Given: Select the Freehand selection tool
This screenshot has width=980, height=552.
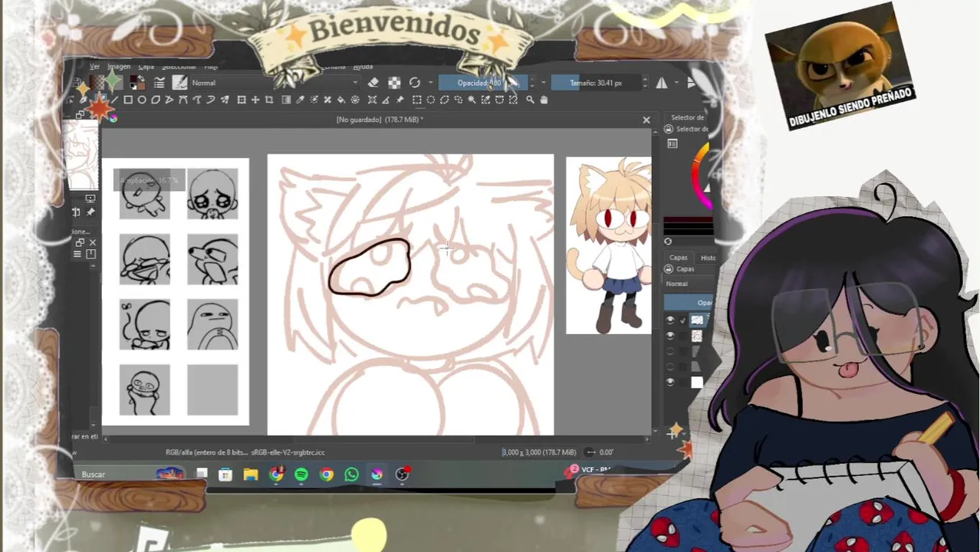Looking at the screenshot, I should [x=459, y=100].
